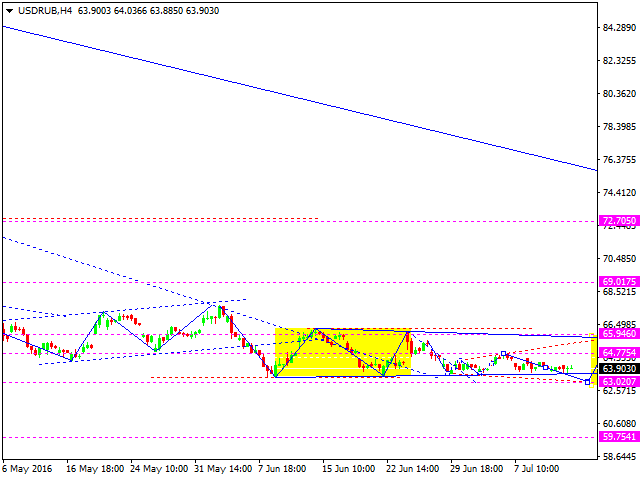Select the 80.3620 price axis value
This screenshot has width=640, height=480.
coord(619,94)
